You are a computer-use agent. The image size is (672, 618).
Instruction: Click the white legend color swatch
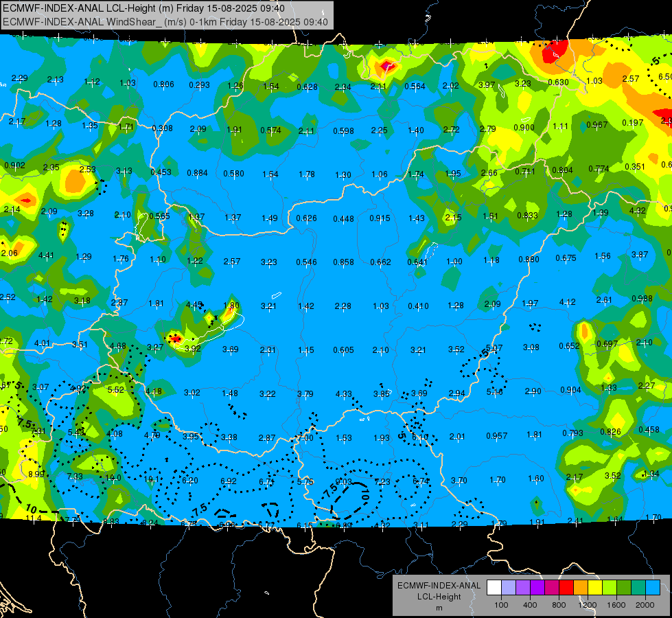[x=494, y=588]
